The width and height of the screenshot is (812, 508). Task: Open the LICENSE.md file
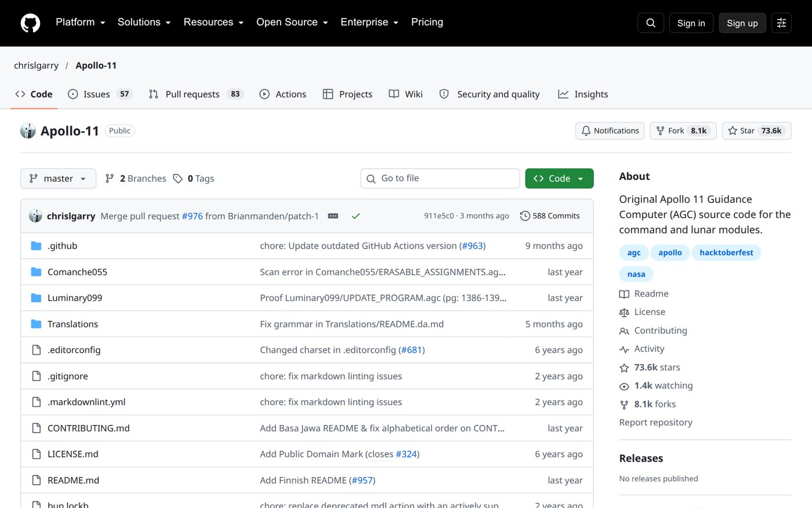tap(73, 454)
